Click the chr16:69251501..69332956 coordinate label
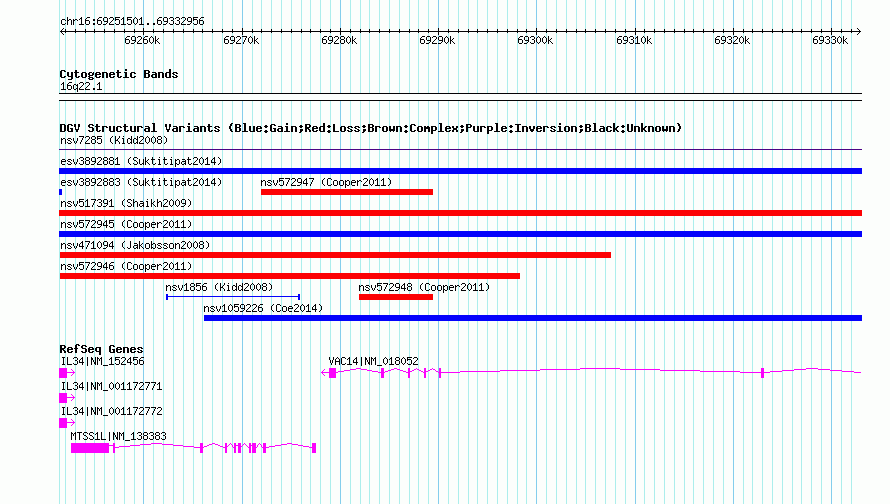Image resolution: width=890 pixels, height=504 pixels. [132, 22]
